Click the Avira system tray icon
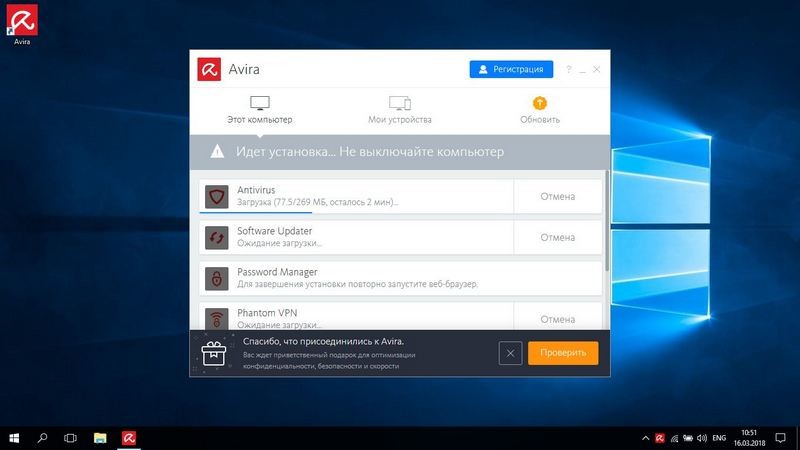The image size is (800, 450). [660, 438]
